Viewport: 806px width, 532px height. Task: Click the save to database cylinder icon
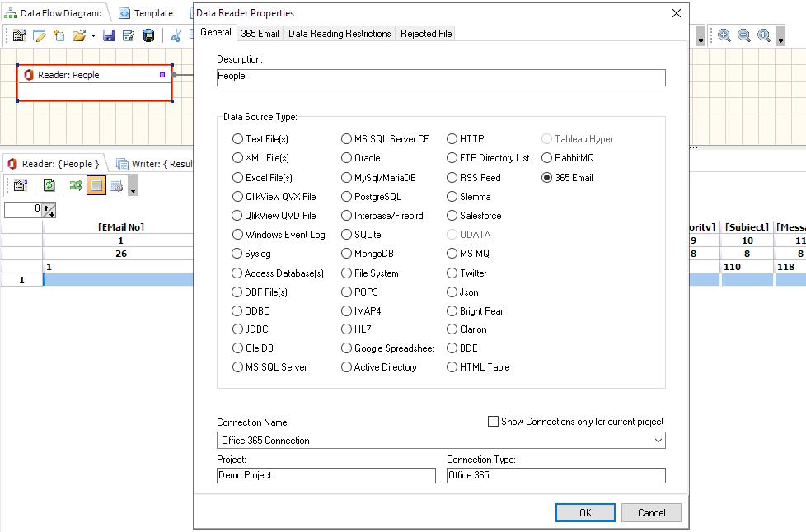(x=148, y=35)
